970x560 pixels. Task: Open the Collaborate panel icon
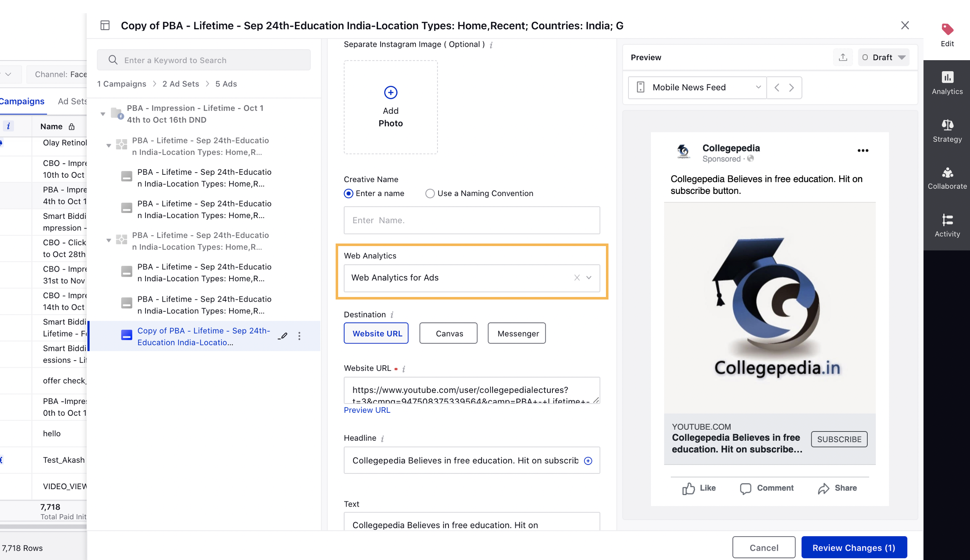click(947, 173)
